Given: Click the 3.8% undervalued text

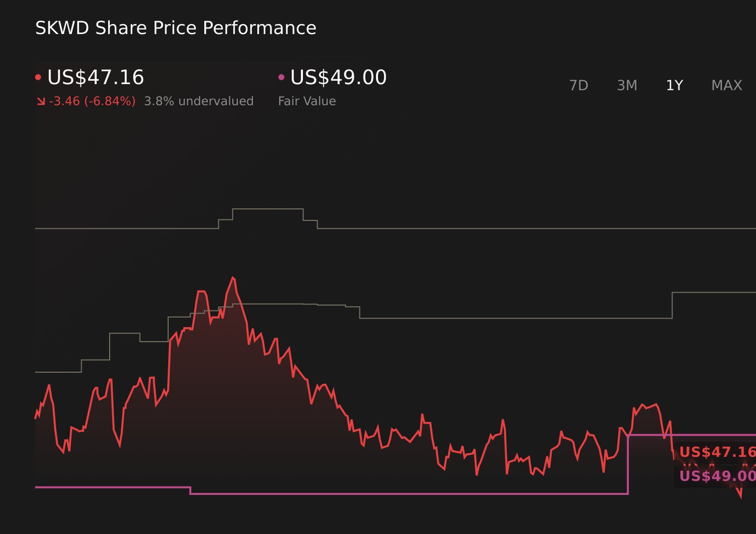Looking at the screenshot, I should click(199, 101).
